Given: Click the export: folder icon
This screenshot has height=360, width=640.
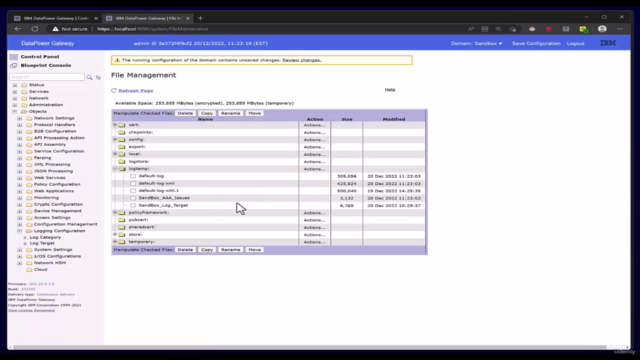Looking at the screenshot, I should pos(122,147).
